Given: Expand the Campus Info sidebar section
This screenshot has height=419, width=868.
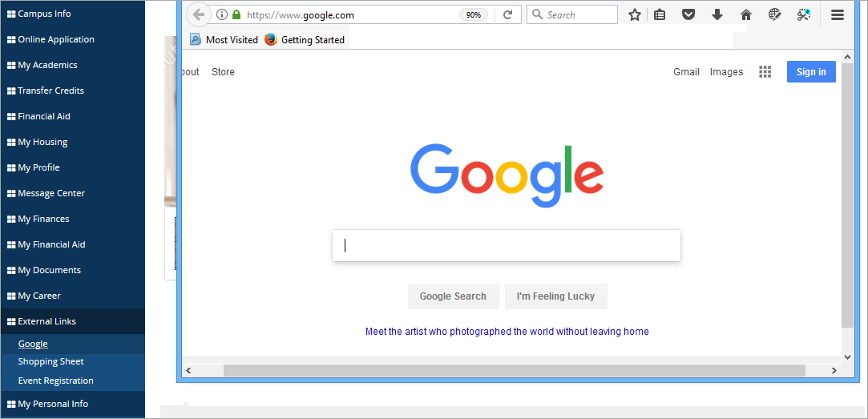Looking at the screenshot, I should tap(72, 14).
